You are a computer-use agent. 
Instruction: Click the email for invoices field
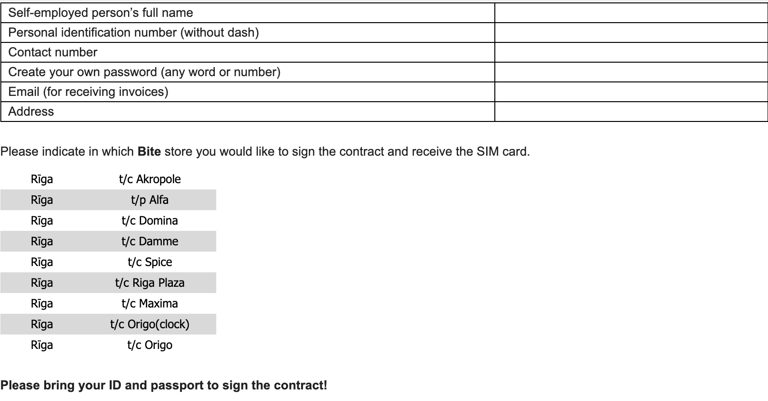click(631, 92)
